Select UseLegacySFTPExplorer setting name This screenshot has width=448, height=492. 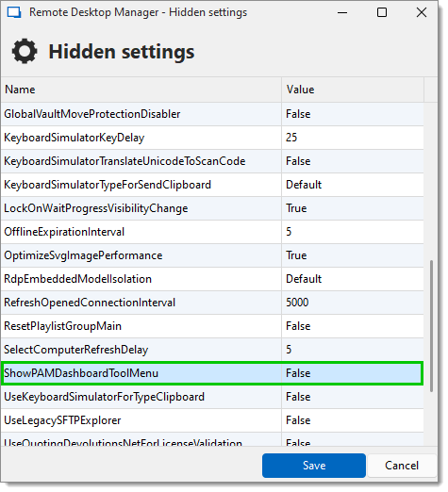click(x=62, y=421)
